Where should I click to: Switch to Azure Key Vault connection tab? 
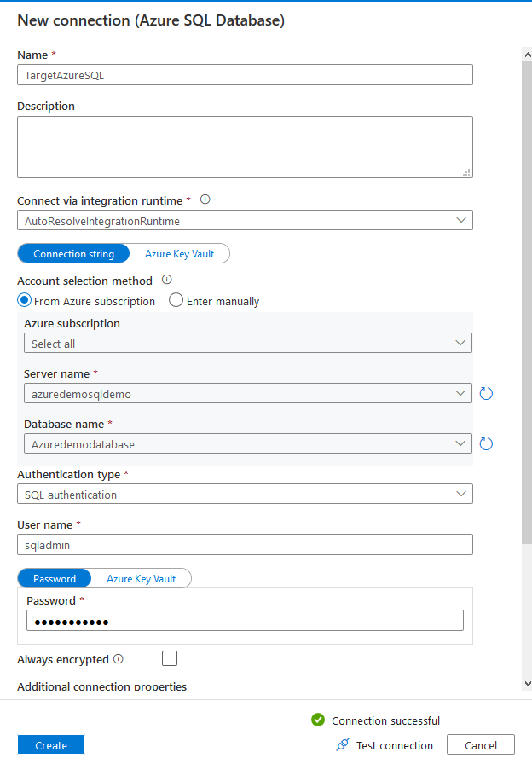coord(179,253)
